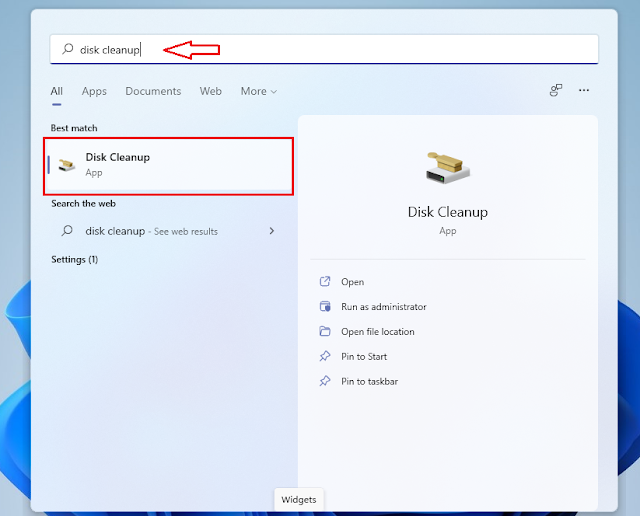Select the Web tab

click(211, 91)
